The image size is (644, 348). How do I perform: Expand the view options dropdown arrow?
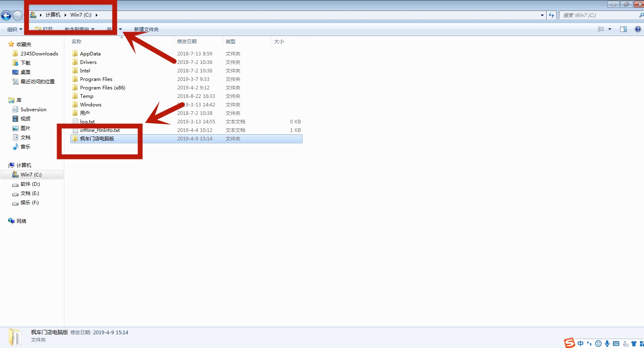tap(610, 29)
